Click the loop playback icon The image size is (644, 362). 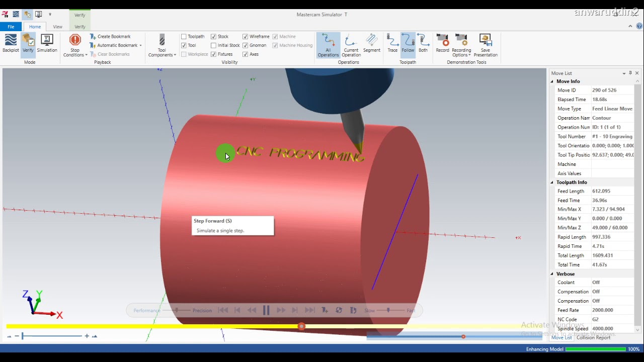pyautogui.click(x=339, y=310)
